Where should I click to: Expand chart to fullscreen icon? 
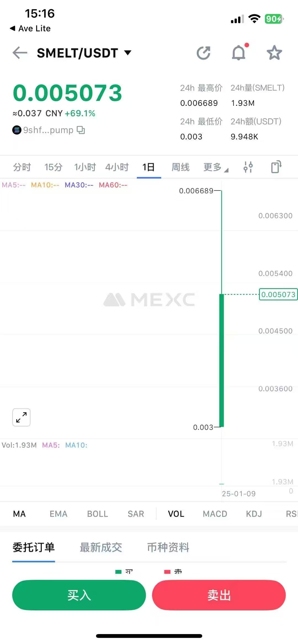21,417
